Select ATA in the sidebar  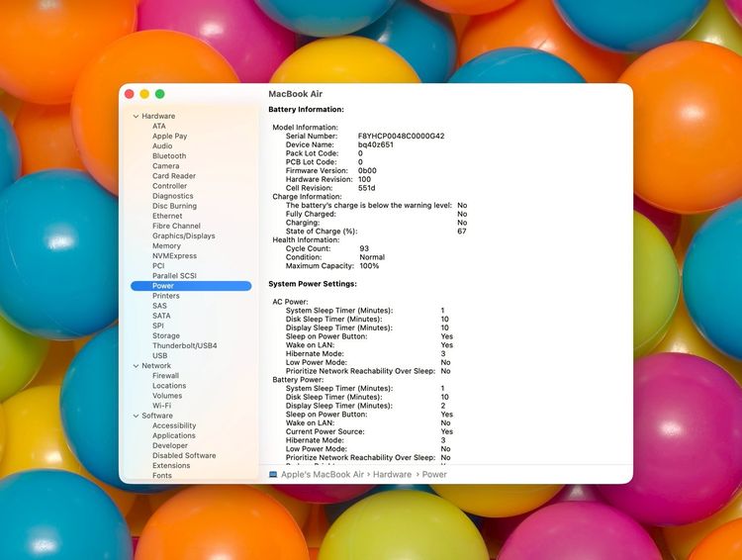159,126
